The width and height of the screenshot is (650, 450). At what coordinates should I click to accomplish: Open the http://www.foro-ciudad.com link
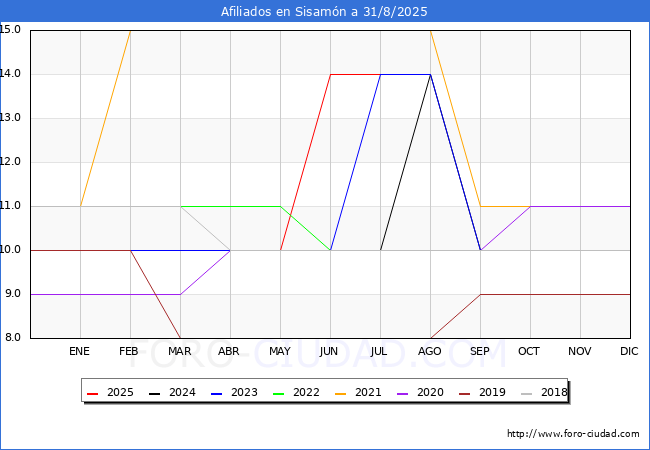point(573,434)
